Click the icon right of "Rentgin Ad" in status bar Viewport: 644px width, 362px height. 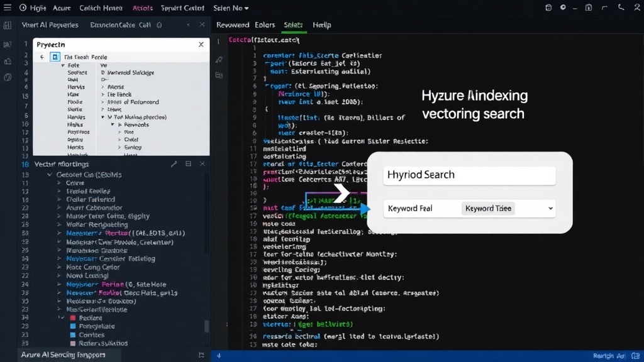(x=635, y=356)
